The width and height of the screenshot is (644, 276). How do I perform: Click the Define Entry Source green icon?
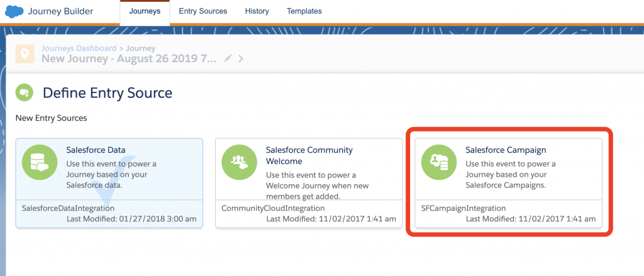(x=25, y=92)
